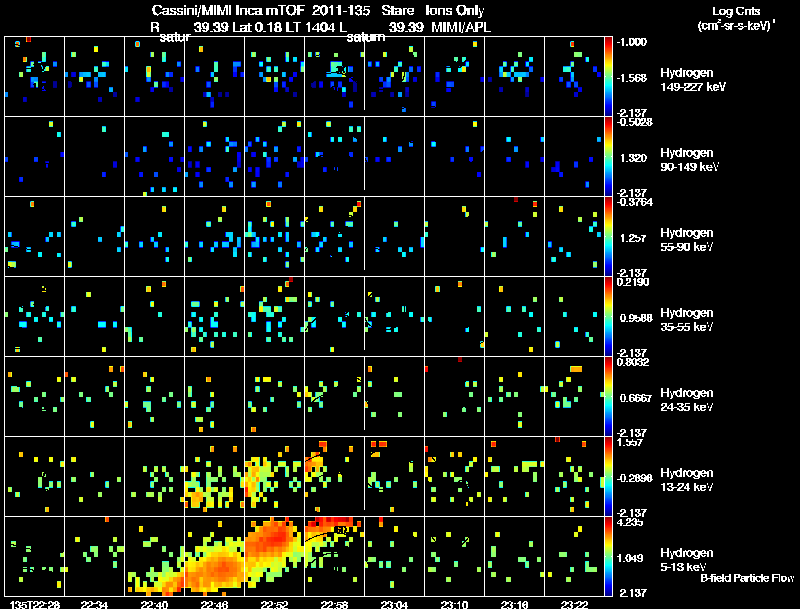This screenshot has width=800, height=609.
Task: Click the '0.8032' color scale value
Action: coord(633,362)
